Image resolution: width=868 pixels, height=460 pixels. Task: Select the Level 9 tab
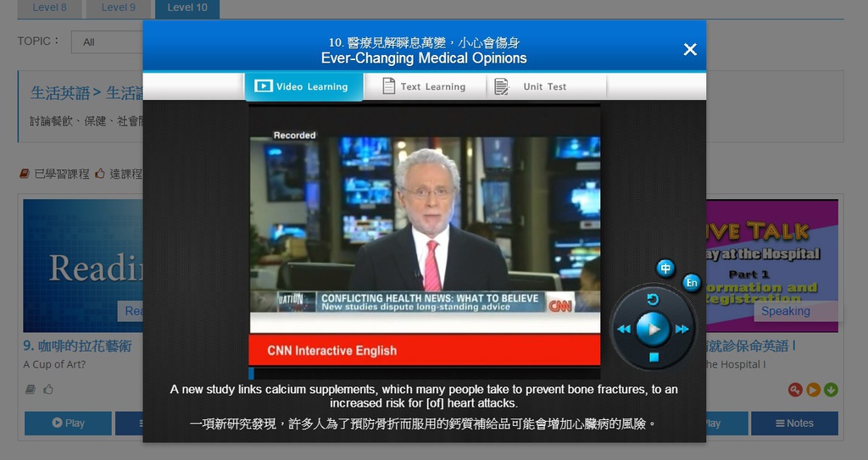tap(118, 8)
